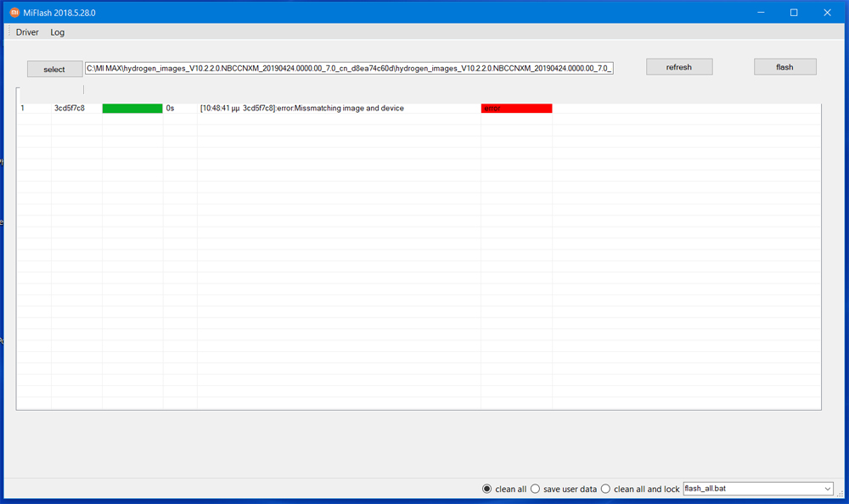The width and height of the screenshot is (849, 504).
Task: Click the refresh button
Action: tap(679, 67)
